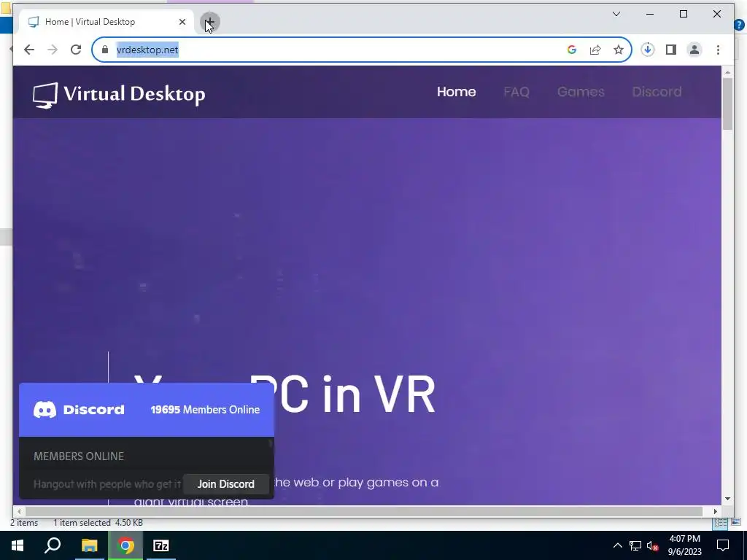This screenshot has height=560, width=747.
Task: Open the Home nav item
Action: tap(457, 92)
